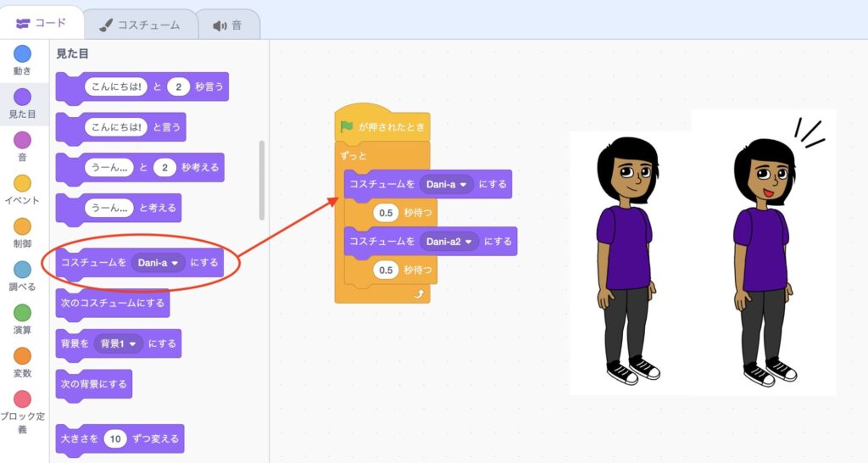Open Dani-a2 dropdown in script costume block
This screenshot has width=868, height=463.
pos(449,242)
